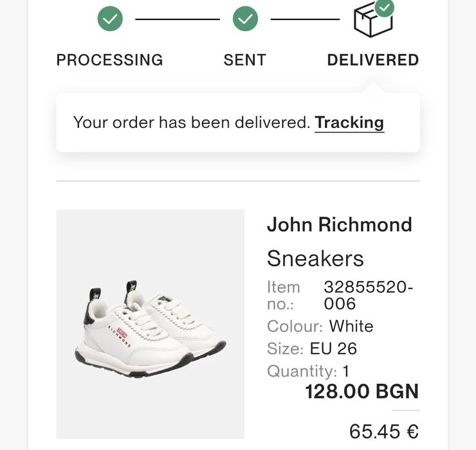
Task: Open the white sneakers product thumbnail
Action: [151, 324]
